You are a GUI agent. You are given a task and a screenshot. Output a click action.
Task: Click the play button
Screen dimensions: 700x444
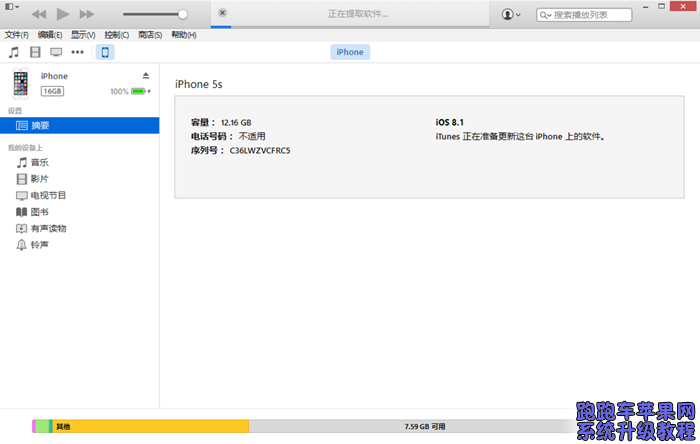tap(62, 14)
